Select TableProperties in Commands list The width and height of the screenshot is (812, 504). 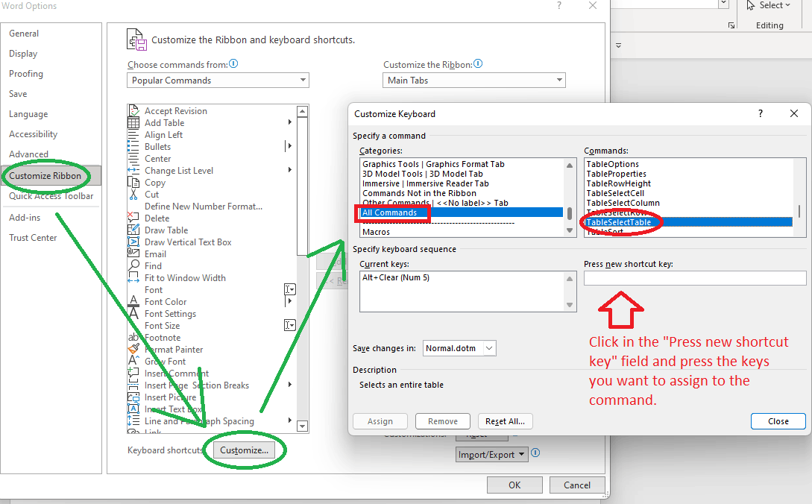[x=616, y=174]
